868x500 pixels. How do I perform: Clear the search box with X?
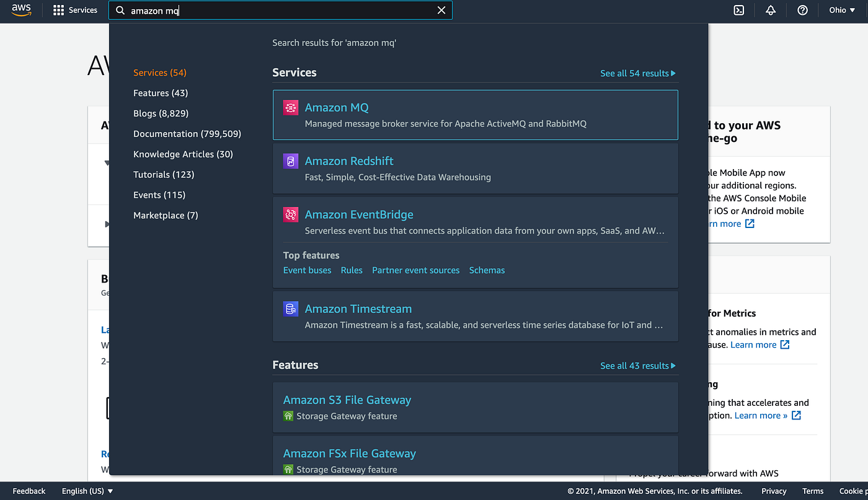(441, 11)
